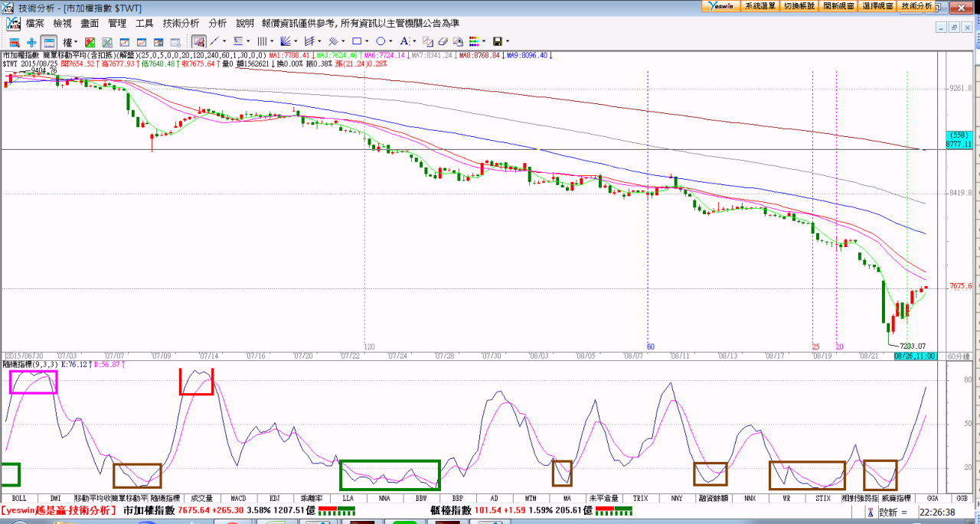Toggle the pressed chart layout button

49,41
